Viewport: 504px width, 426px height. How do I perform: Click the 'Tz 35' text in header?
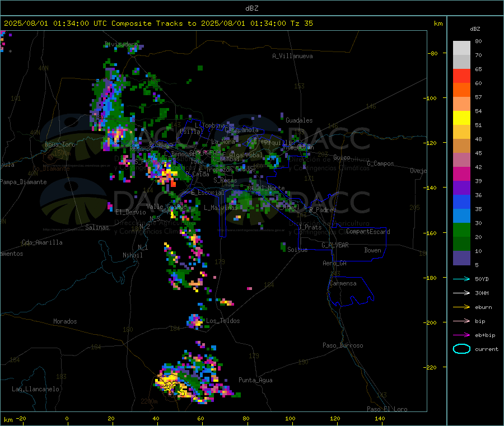[x=301, y=24]
